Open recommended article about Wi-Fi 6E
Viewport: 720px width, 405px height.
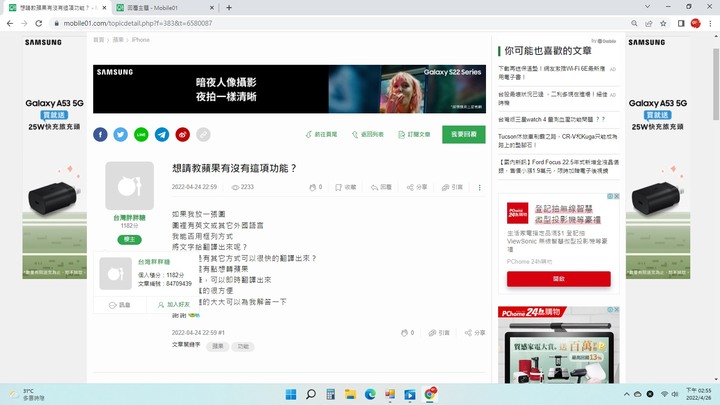click(x=553, y=73)
